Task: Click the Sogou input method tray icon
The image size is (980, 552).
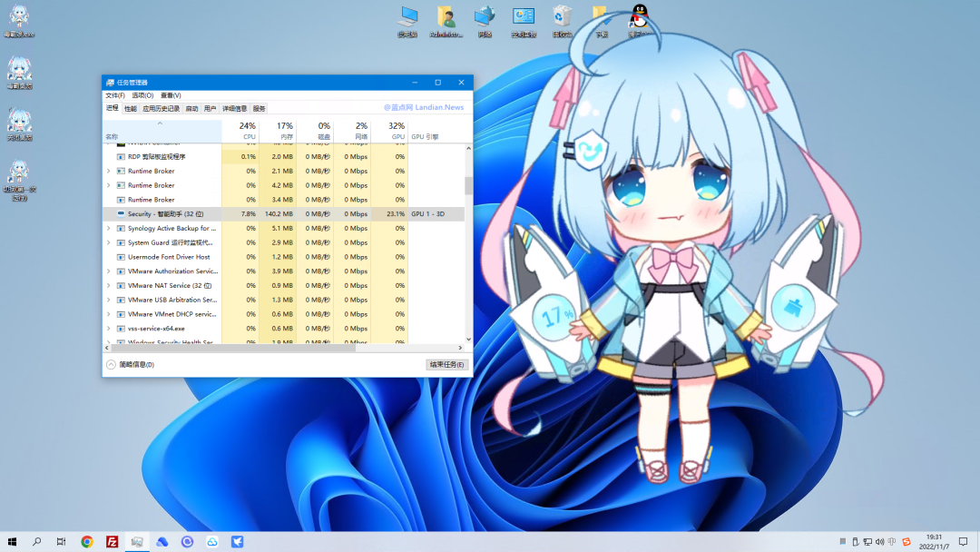Action: point(906,542)
